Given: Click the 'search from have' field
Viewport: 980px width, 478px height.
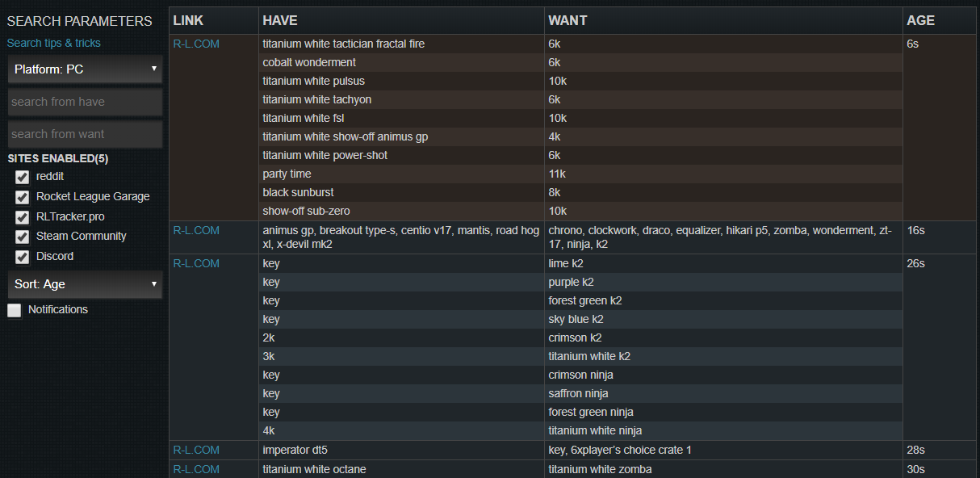Looking at the screenshot, I should click(x=85, y=102).
